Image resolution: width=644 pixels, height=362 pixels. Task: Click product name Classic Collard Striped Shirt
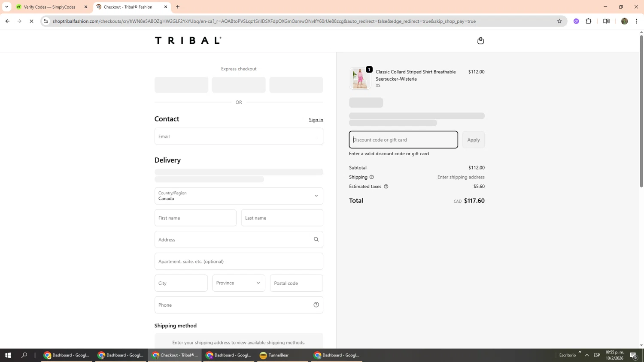[416, 75]
